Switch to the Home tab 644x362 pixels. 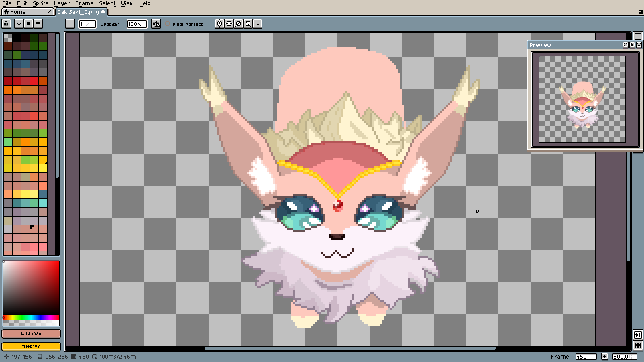coord(18,12)
